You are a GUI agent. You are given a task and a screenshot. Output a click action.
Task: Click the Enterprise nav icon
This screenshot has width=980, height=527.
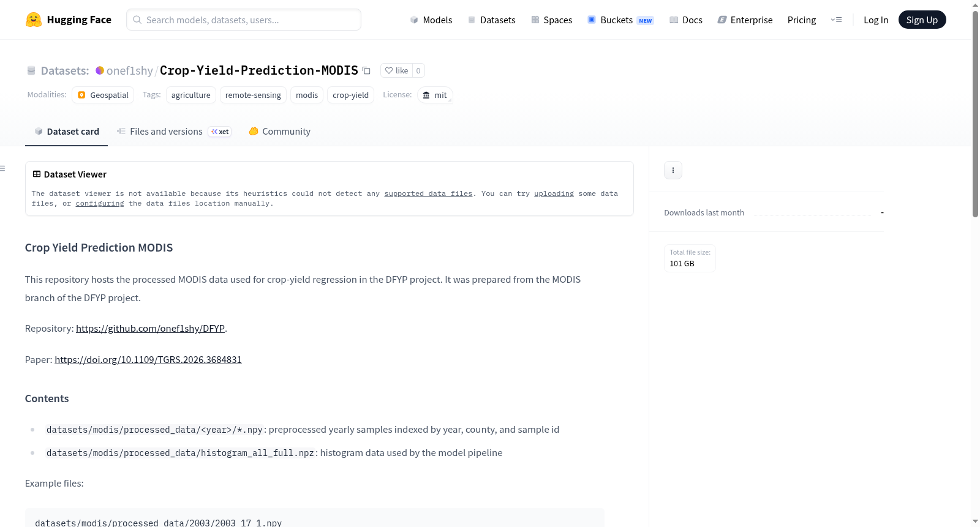click(722, 20)
